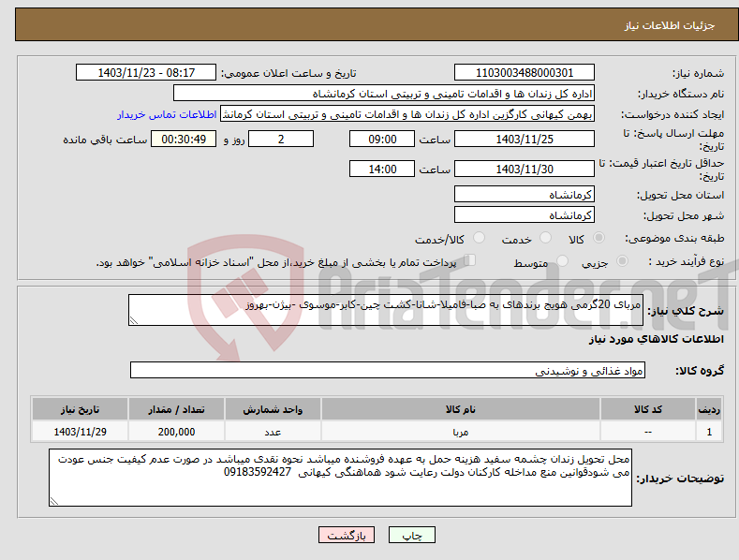Image resolution: width=739 pixels, height=560 pixels.
Task: Click the validity time field 14:00
Action: (x=382, y=169)
